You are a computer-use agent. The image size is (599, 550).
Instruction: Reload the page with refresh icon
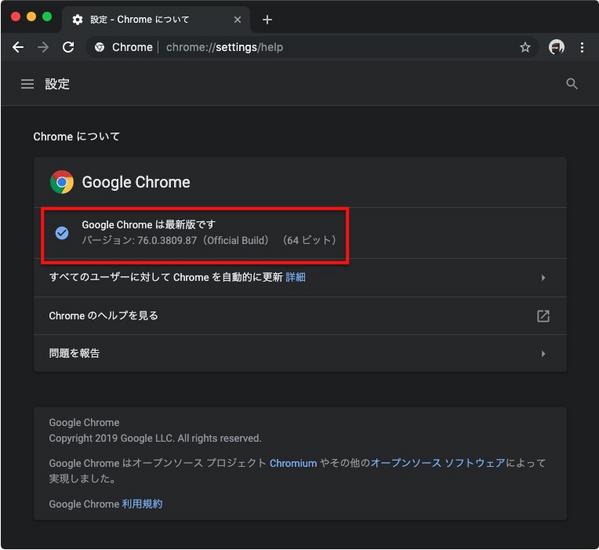[x=68, y=47]
